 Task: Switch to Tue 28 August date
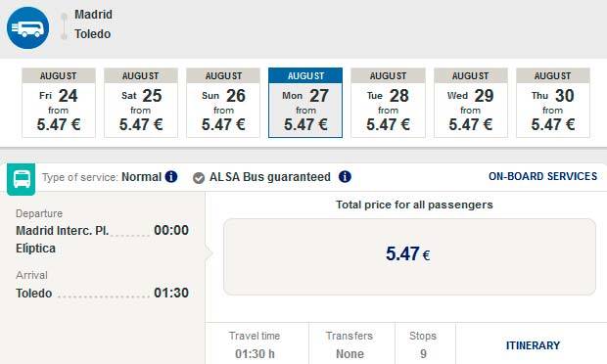[x=389, y=103]
